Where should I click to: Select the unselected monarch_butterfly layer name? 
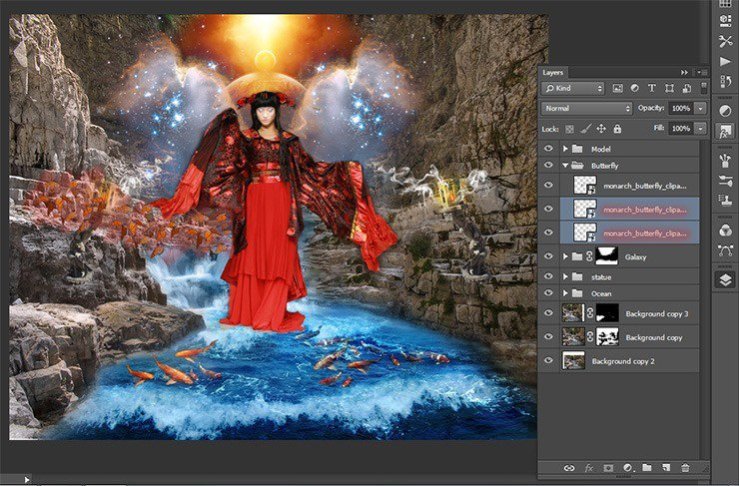pos(645,186)
